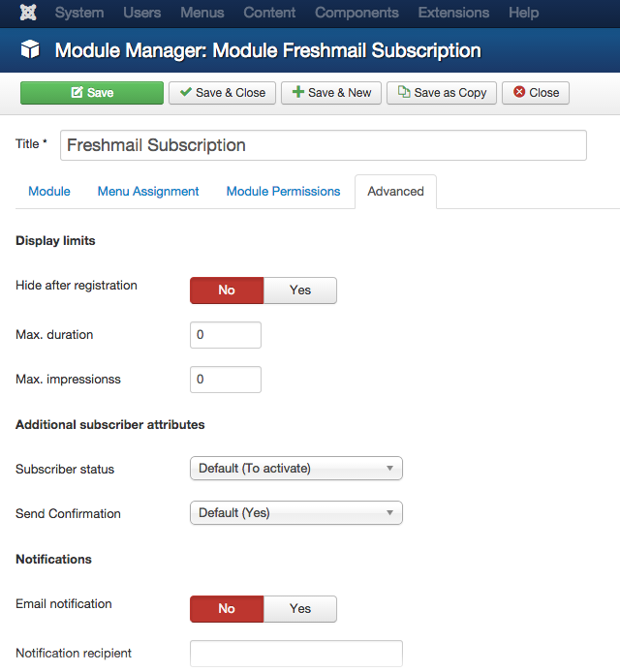Open the Components menu
Screen dimensions: 620x672
tap(356, 13)
